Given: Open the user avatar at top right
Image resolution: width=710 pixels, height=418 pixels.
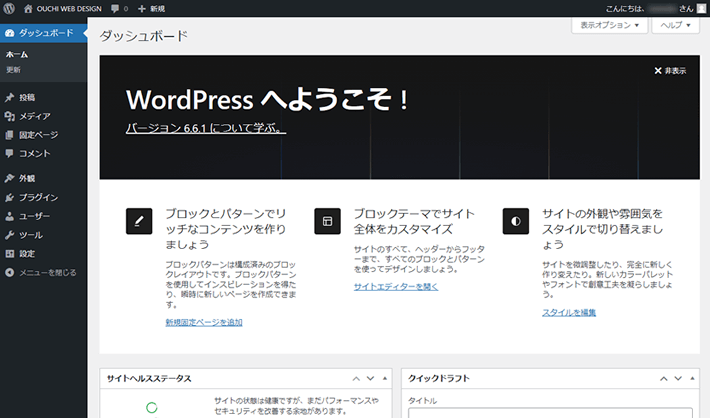Looking at the screenshot, I should (x=701, y=9).
